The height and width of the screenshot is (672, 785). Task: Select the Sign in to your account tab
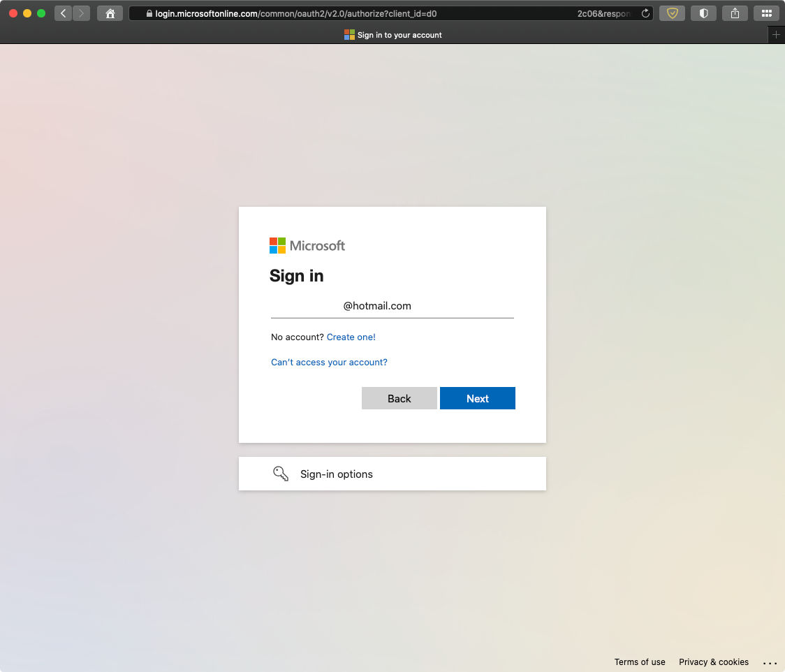click(x=392, y=34)
